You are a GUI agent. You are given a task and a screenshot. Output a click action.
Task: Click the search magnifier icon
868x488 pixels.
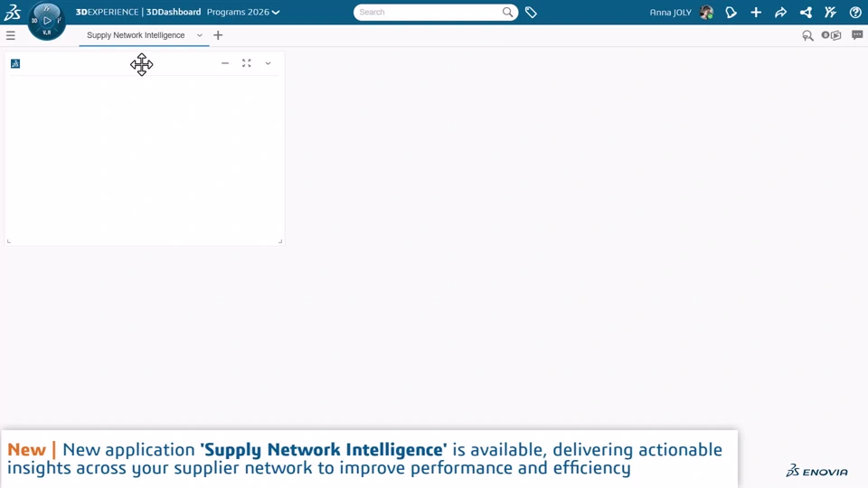pyautogui.click(x=507, y=12)
